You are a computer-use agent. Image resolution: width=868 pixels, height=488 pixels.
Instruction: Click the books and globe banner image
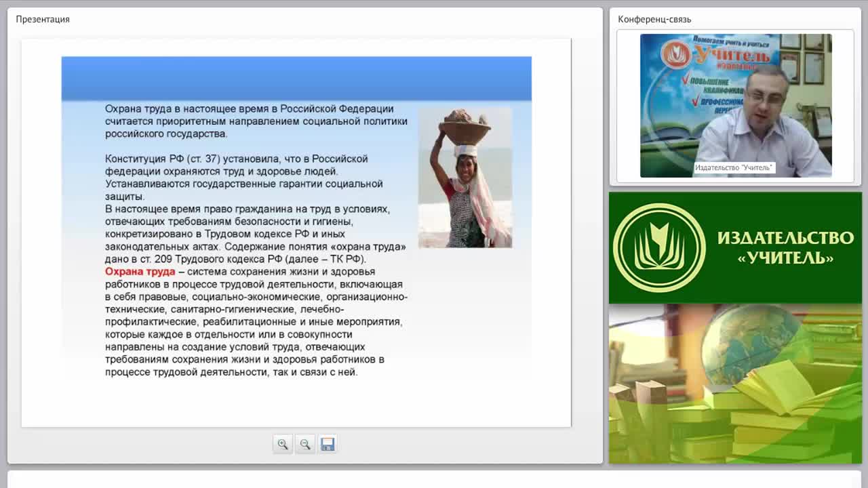735,384
